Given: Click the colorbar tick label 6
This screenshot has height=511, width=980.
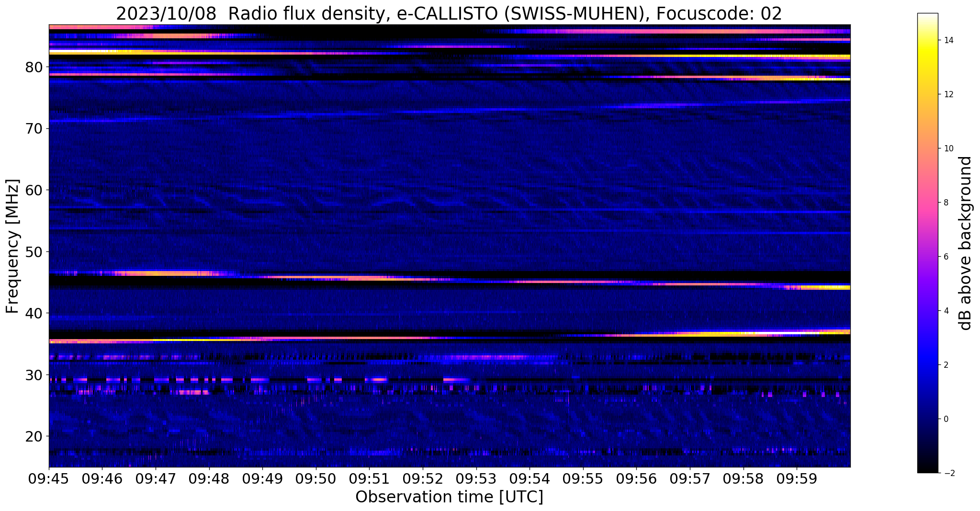Looking at the screenshot, I should click(x=946, y=257).
